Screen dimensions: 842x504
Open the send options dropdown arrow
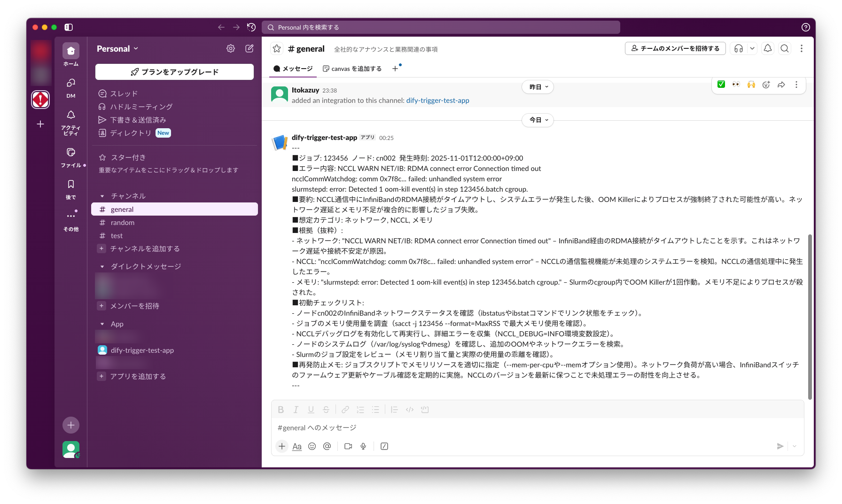(795, 446)
